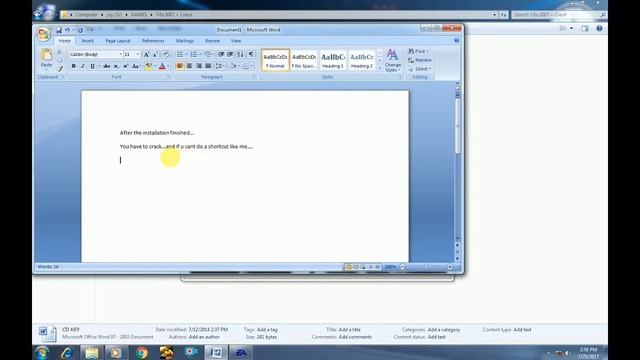
Task: Go to the Mailings tab
Action: click(184, 41)
